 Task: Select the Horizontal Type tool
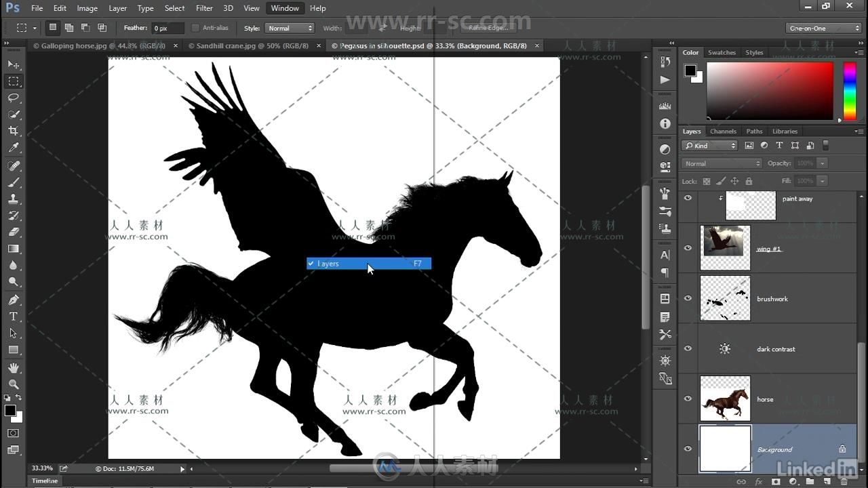click(13, 317)
